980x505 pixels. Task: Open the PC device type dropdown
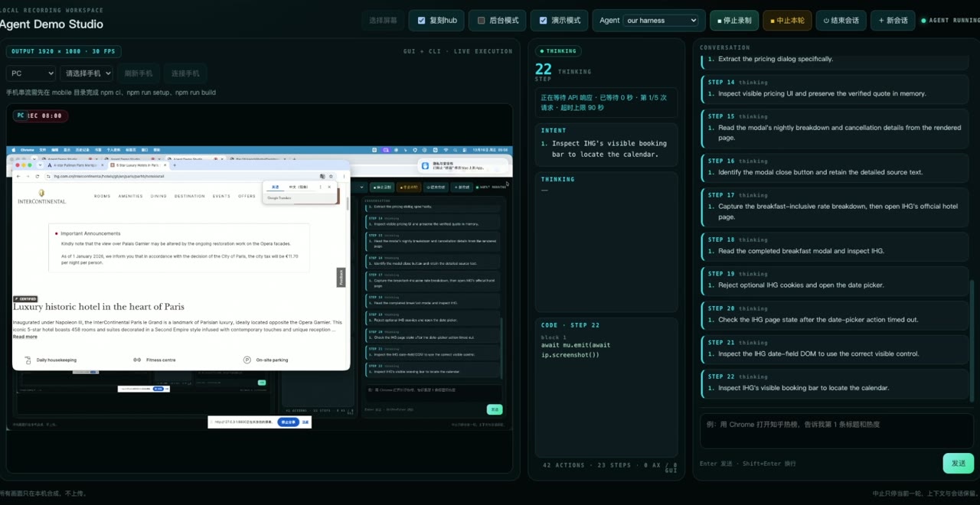point(31,73)
